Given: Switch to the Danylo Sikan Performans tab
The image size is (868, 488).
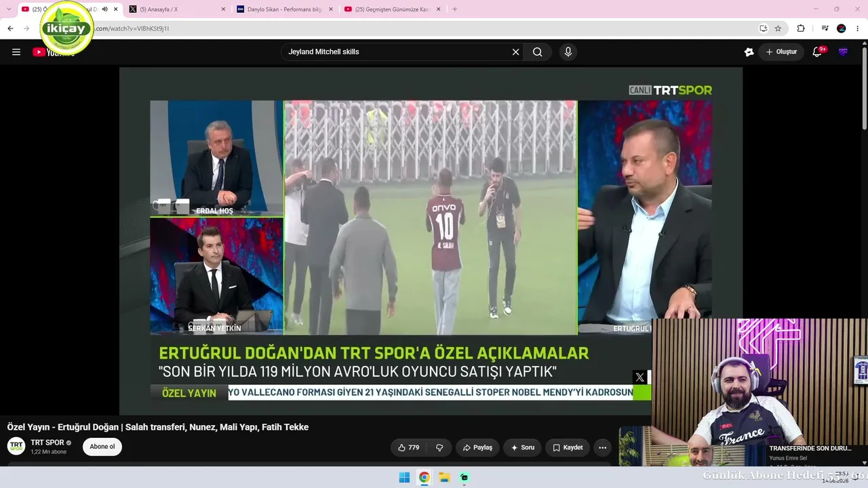Looking at the screenshot, I should pos(285,9).
